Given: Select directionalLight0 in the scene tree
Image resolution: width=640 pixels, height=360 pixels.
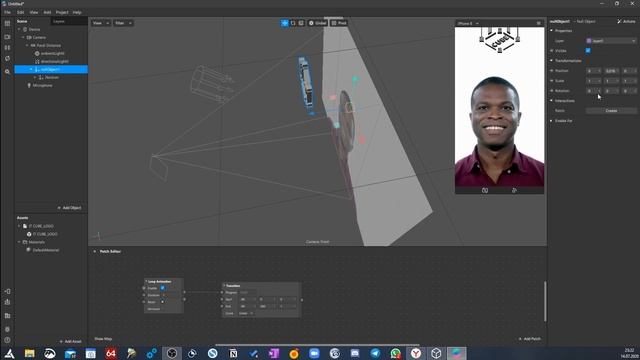Looking at the screenshot, I should click(x=55, y=62).
